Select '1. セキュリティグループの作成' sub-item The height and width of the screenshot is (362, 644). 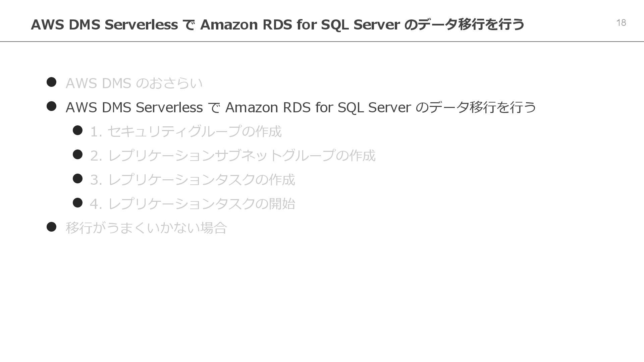coord(186,131)
